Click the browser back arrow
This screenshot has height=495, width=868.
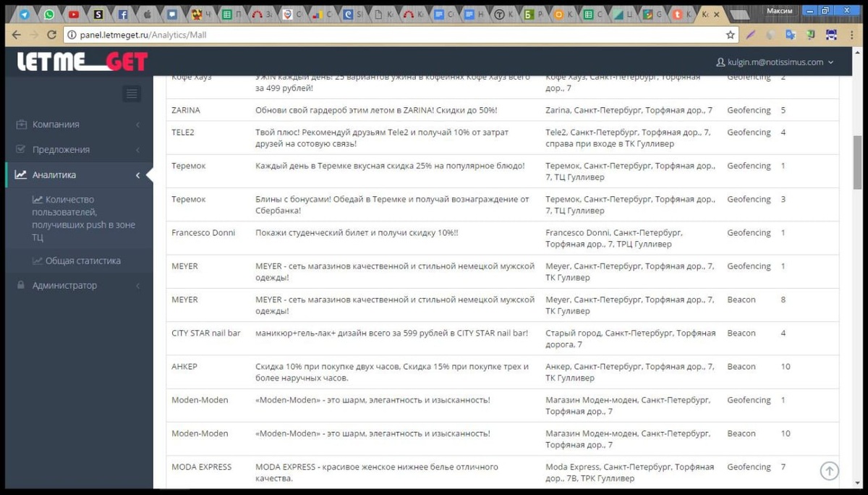16,35
